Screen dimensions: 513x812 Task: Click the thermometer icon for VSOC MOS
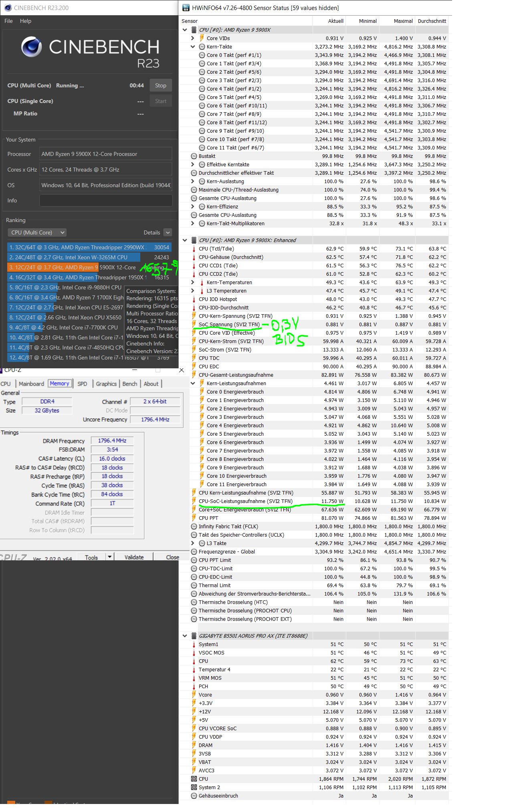click(194, 652)
